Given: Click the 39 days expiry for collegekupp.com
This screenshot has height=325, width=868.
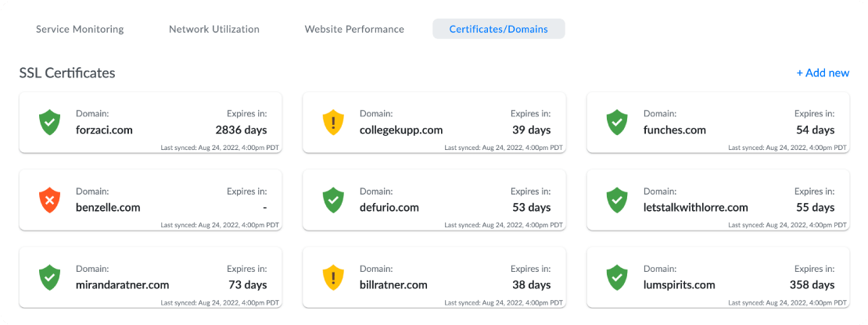Looking at the screenshot, I should [531, 130].
